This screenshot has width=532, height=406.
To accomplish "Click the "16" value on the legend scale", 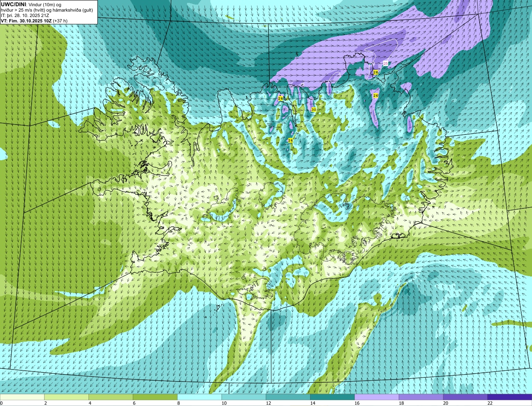I will click(357, 403).
